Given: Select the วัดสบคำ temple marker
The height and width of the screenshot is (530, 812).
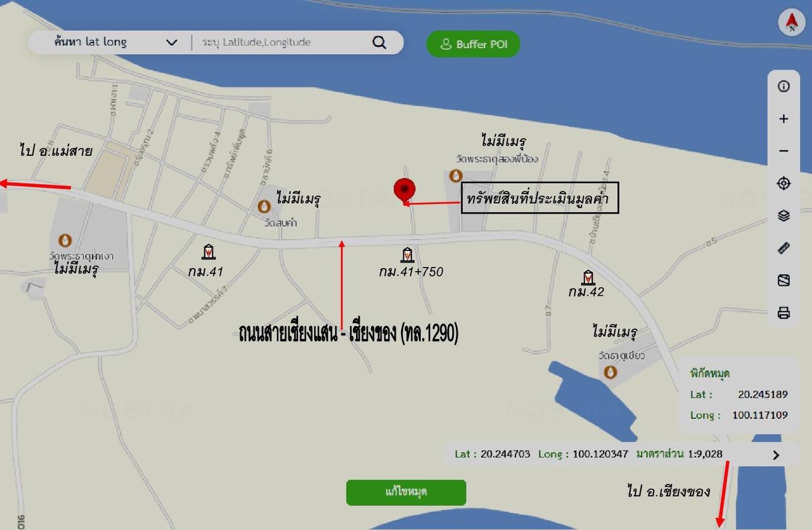Looking at the screenshot, I should 264,206.
